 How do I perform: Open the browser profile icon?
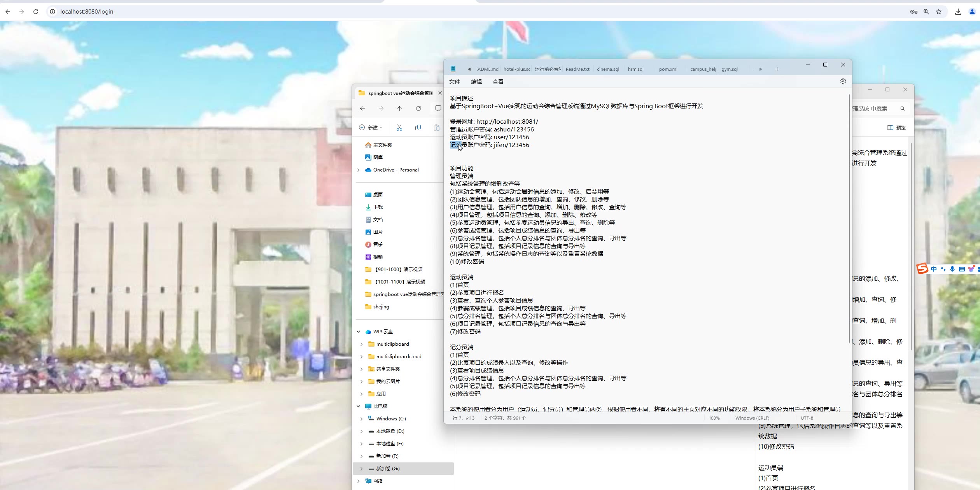pos(972,12)
